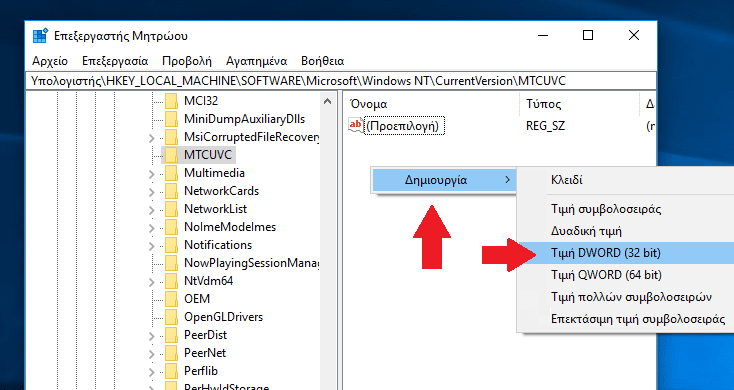734x390 pixels.
Task: Expand the NoImeModeImes key
Action: 151,228
